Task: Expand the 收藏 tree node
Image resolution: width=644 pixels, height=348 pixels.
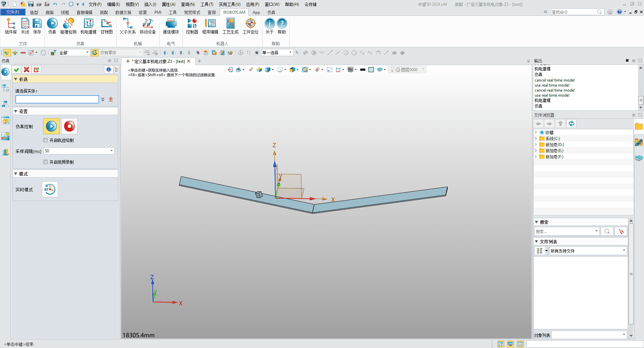Action: [536, 133]
